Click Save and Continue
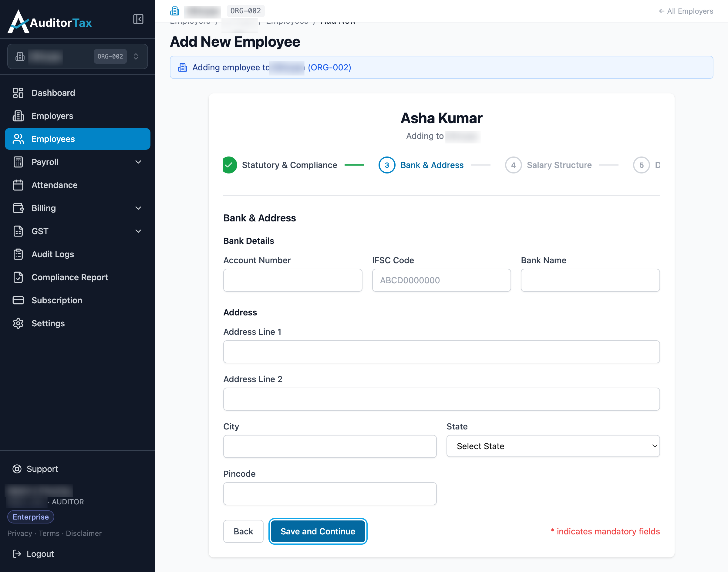The height and width of the screenshot is (572, 728). coord(318,531)
